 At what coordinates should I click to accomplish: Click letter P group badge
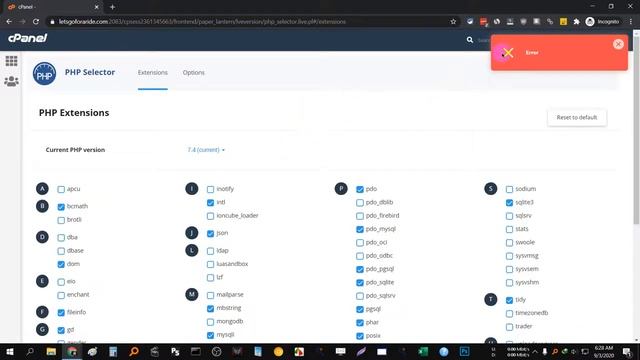341,189
